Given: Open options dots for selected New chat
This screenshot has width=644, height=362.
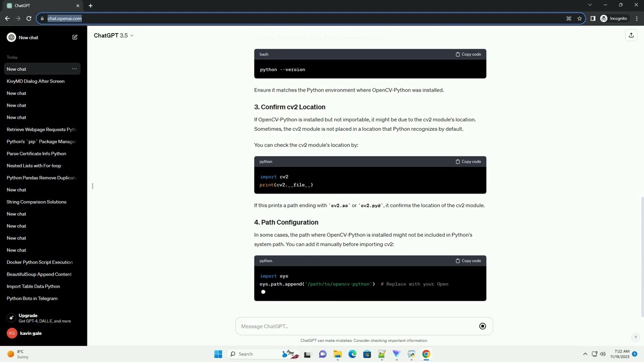Looking at the screenshot, I should (74, 69).
